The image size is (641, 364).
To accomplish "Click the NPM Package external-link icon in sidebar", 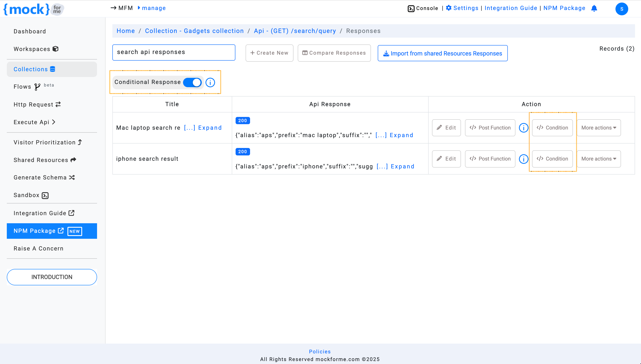I will point(61,230).
